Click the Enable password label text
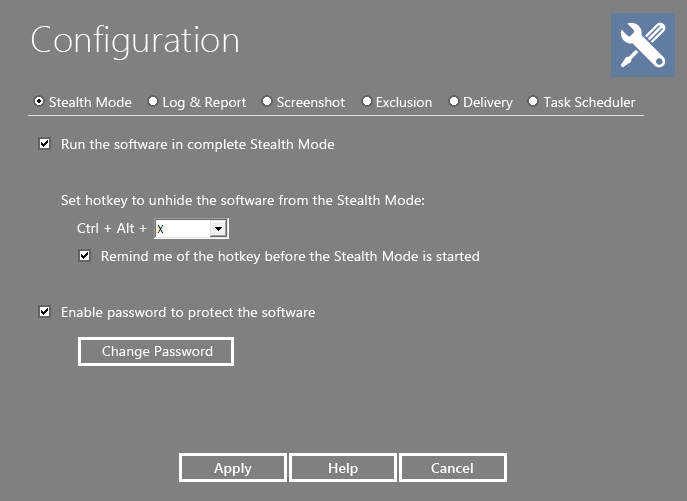687x501 pixels. click(x=188, y=312)
